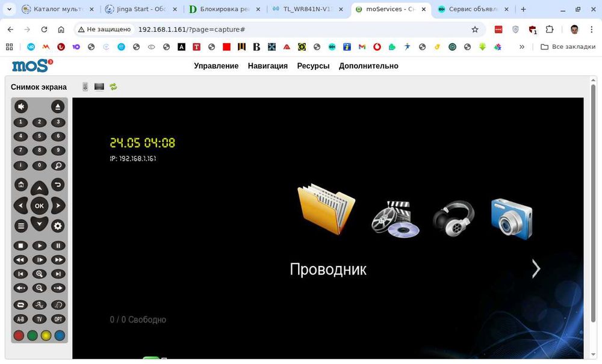This screenshot has width=602, height=364.
Task: Click the pause button on the remote
Action: click(x=58, y=245)
